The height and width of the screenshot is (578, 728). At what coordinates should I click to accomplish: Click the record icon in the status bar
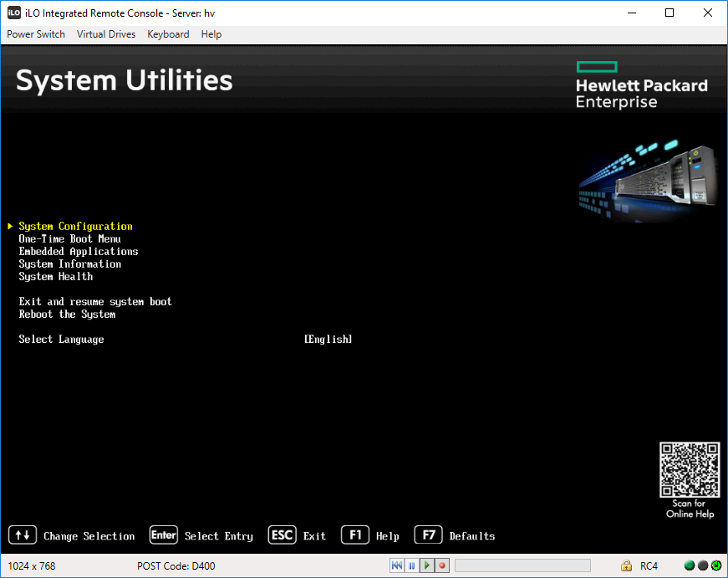(441, 565)
